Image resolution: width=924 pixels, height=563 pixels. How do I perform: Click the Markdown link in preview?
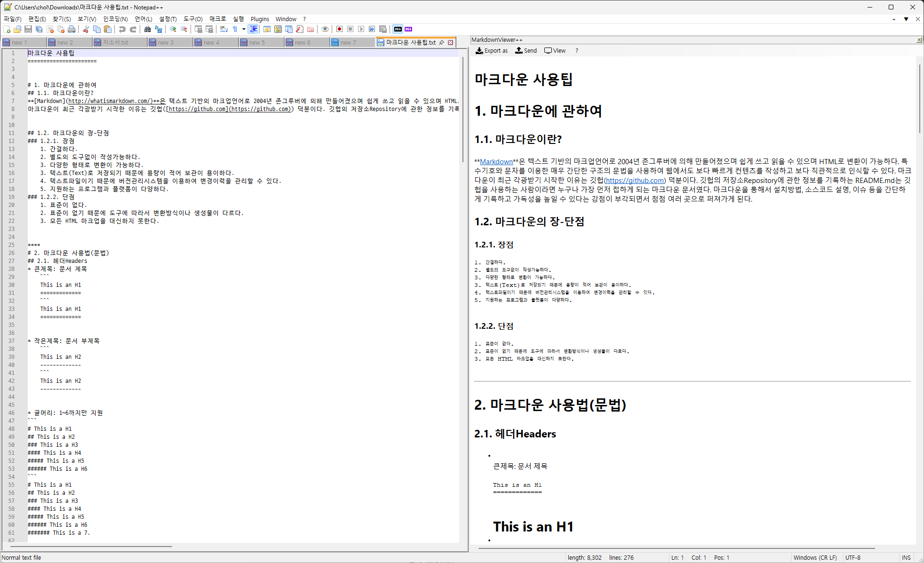pyautogui.click(x=496, y=162)
